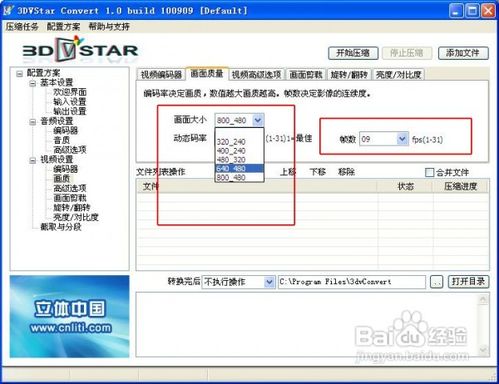
Task: Click the 文件 column header
Action: click(x=257, y=187)
